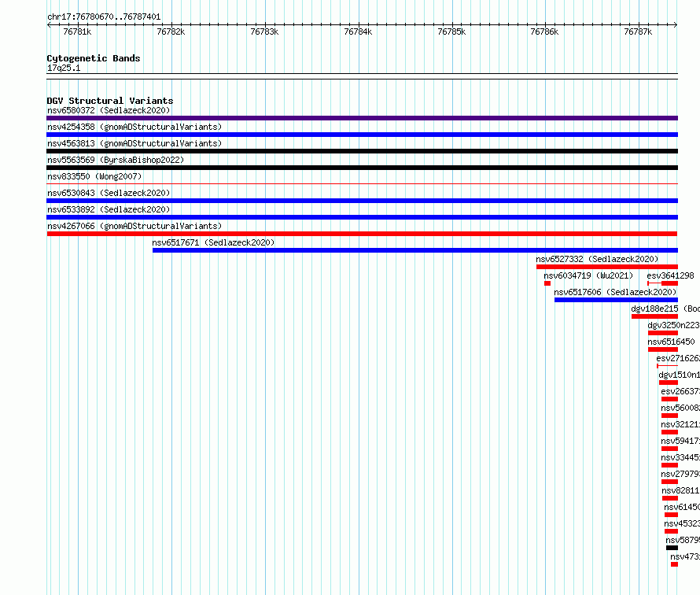Click the 76781k ruler tick label
Viewport: 700px width, 595px height.
(77, 31)
